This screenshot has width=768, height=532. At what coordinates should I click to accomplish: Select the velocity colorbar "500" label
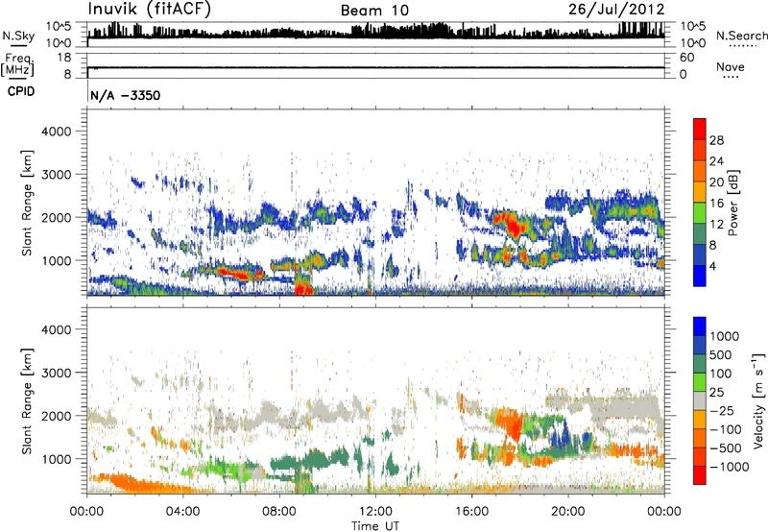723,355
